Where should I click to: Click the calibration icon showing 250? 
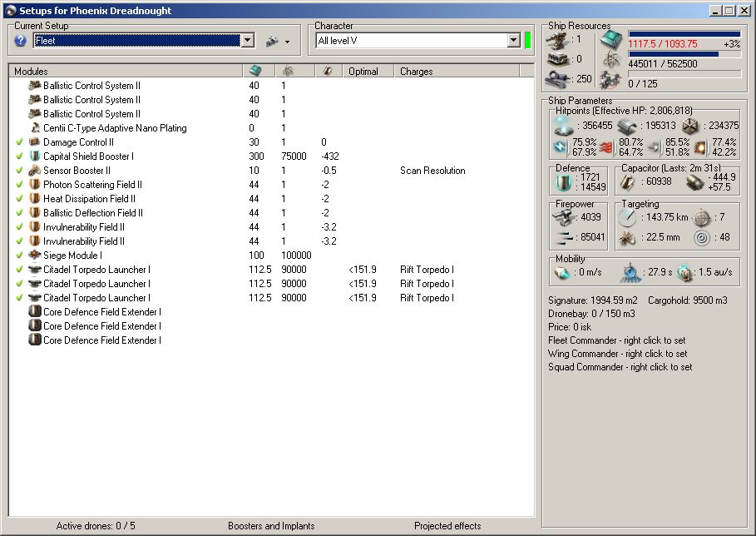pyautogui.click(x=558, y=79)
